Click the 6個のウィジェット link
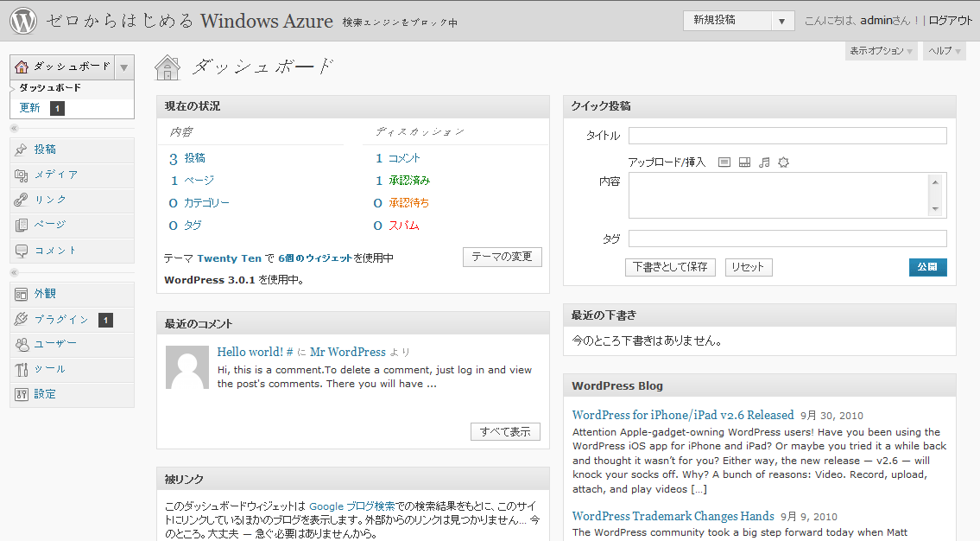Screen dimensions: 980x541 click(x=315, y=258)
